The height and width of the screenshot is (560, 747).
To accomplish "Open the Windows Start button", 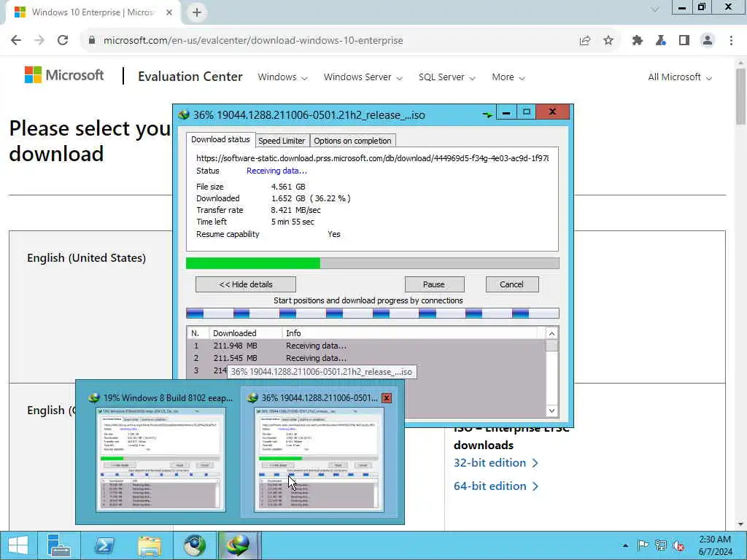I will (18, 545).
